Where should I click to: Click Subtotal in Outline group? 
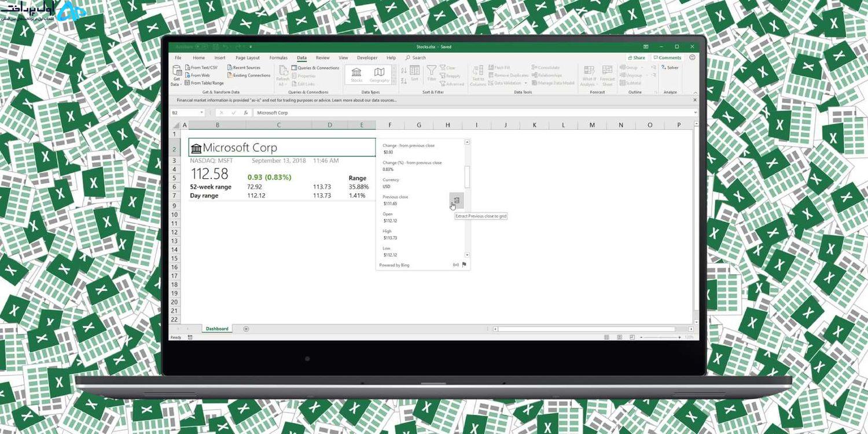click(x=631, y=83)
